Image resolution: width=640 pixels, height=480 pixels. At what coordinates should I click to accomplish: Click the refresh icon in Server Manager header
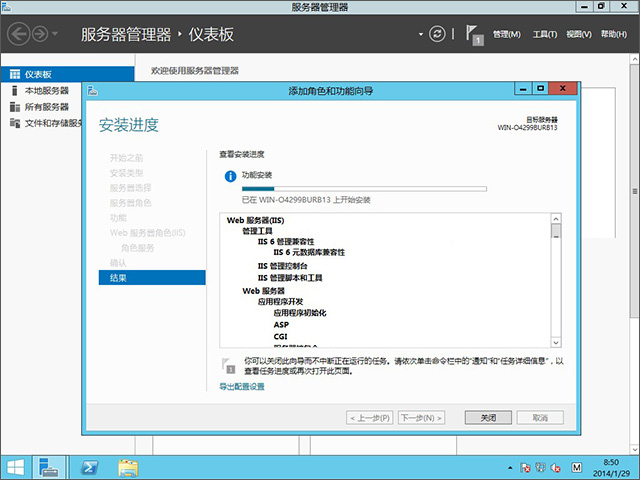[x=437, y=34]
